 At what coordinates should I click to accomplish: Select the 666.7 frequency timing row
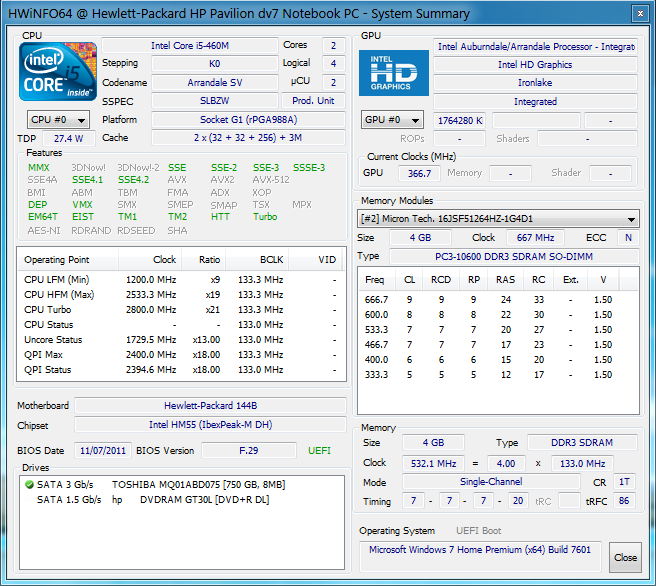pos(498,300)
